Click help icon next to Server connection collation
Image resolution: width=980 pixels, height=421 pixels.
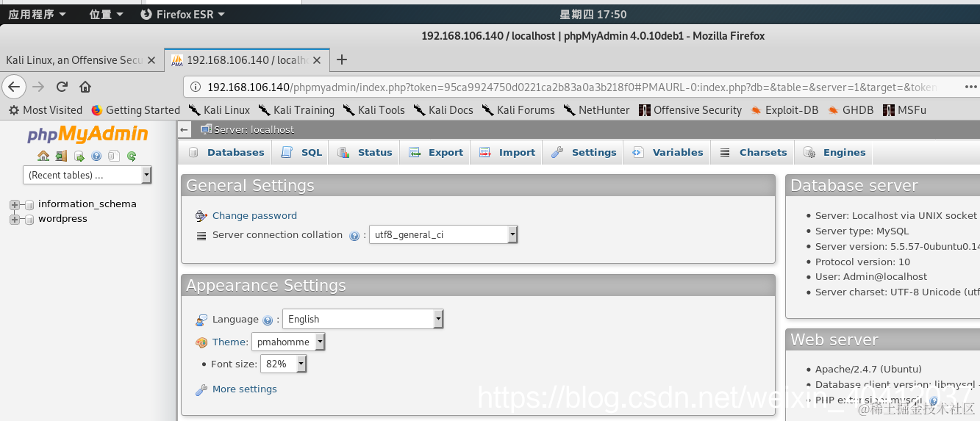354,236
